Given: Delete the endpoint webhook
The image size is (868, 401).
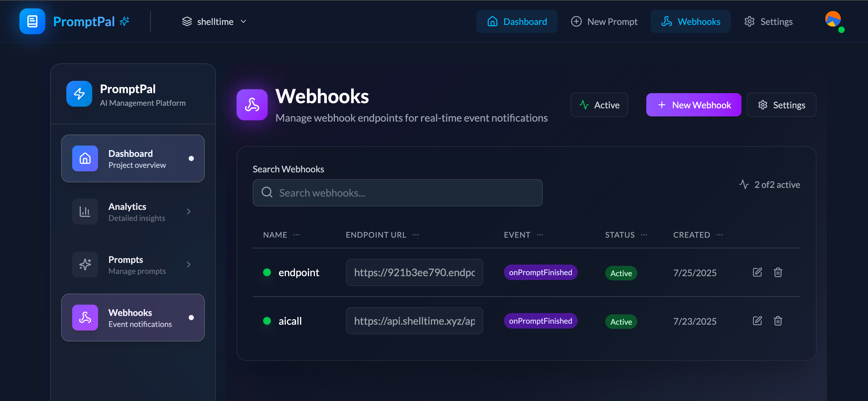Looking at the screenshot, I should click(x=778, y=272).
